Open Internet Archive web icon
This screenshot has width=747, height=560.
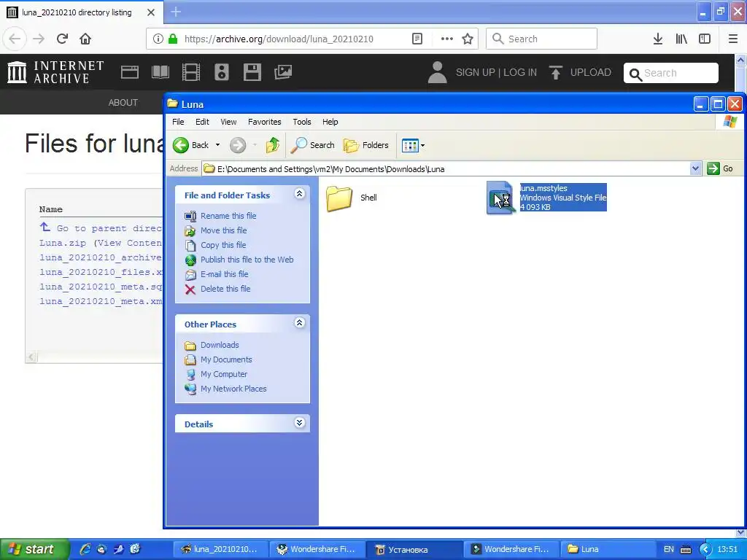130,72
